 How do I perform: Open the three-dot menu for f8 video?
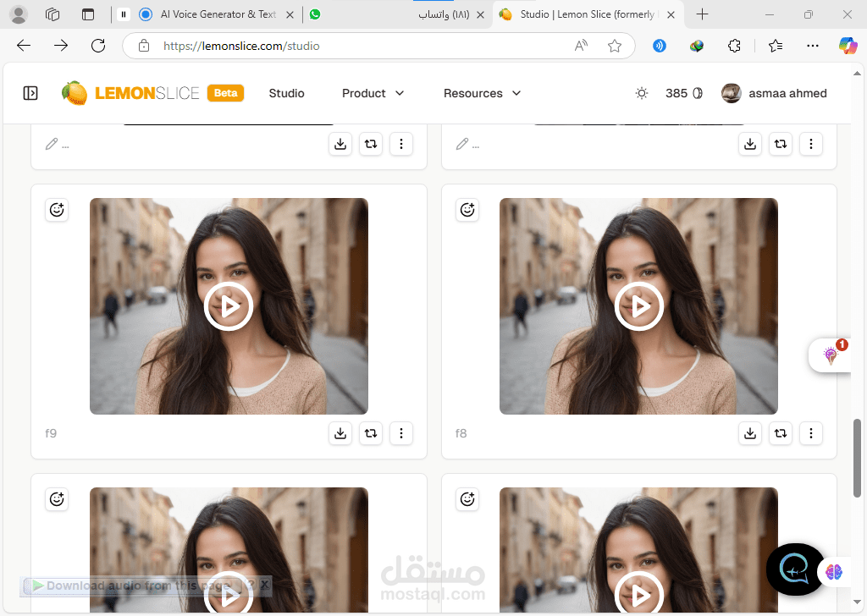(811, 434)
